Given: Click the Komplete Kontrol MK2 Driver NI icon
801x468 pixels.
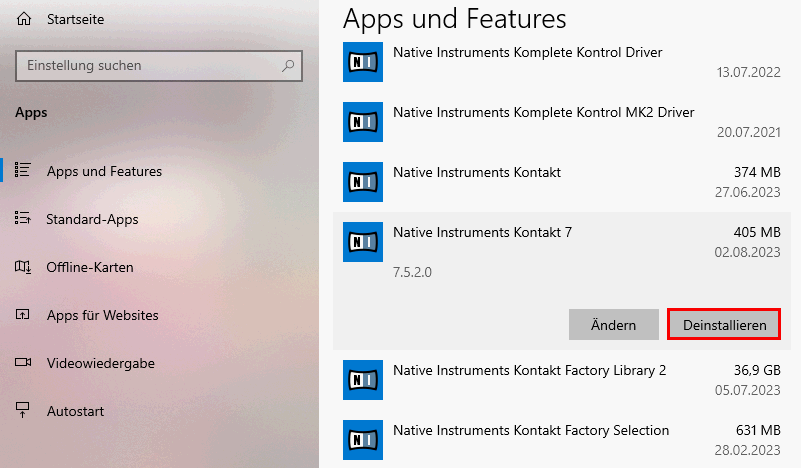Looking at the screenshot, I should tap(363, 122).
